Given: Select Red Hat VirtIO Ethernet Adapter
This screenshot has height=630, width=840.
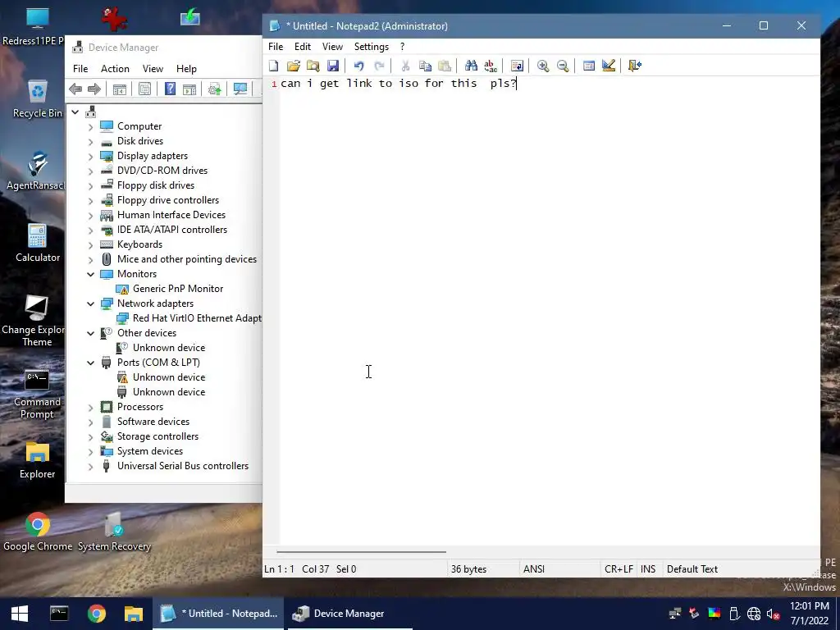Looking at the screenshot, I should 197,318.
